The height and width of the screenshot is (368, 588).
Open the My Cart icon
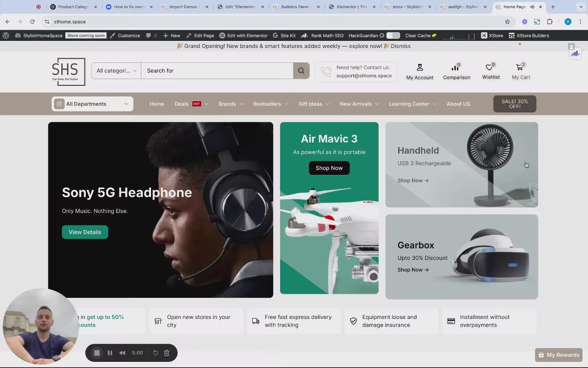(x=520, y=67)
